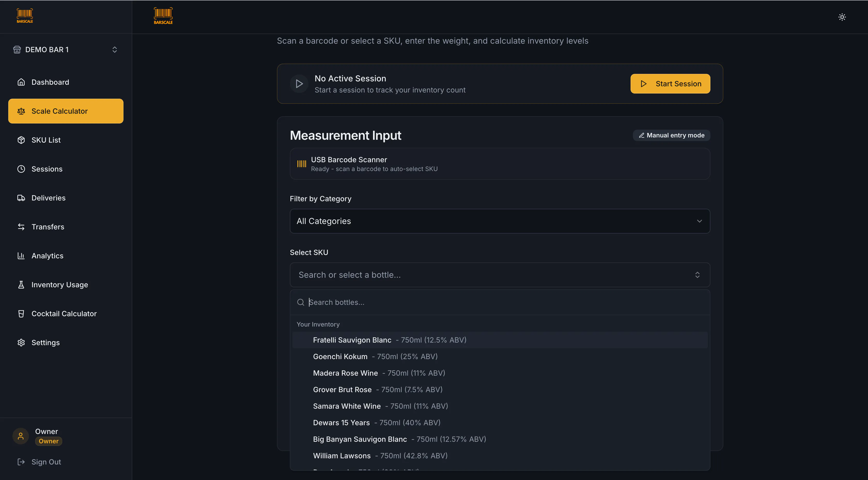Open the Analytics section
Screen dimensions: 868x480
click(x=66, y=256)
